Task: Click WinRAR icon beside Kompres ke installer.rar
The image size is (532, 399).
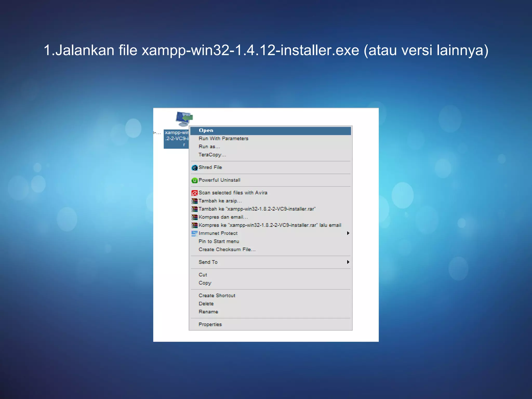Action: click(194, 225)
